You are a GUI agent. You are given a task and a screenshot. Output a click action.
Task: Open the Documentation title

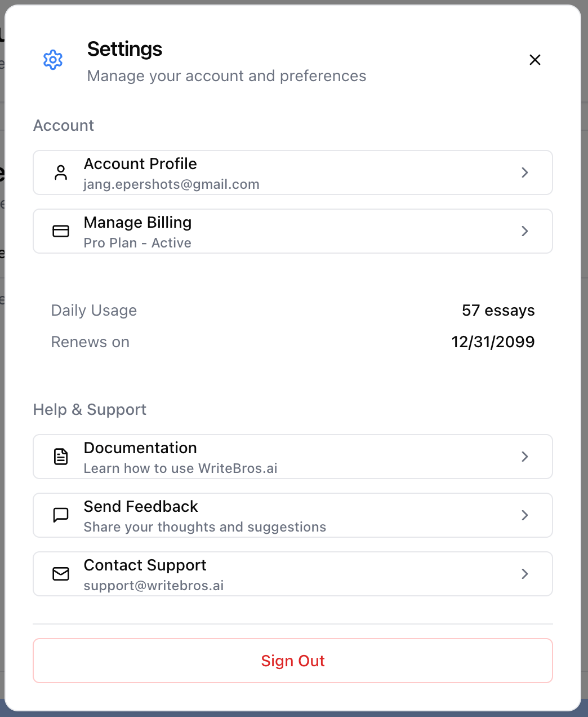tap(140, 448)
